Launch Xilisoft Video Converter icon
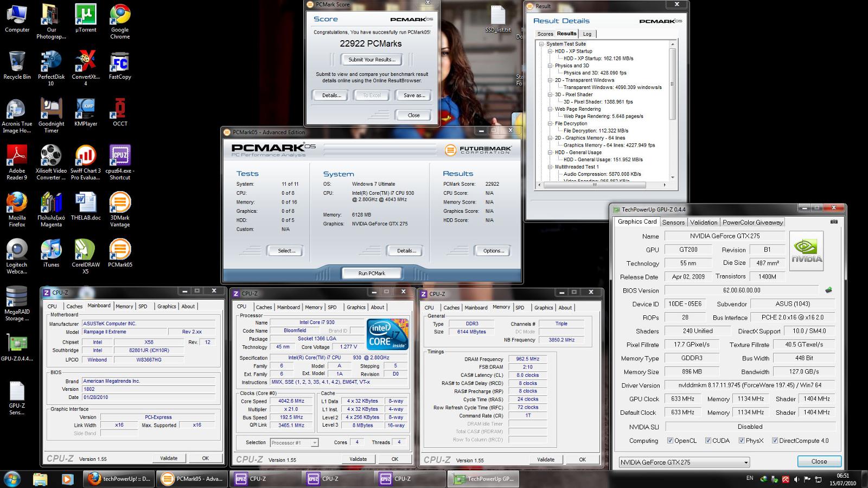Screen dimensions: 868x488 coord(51,163)
